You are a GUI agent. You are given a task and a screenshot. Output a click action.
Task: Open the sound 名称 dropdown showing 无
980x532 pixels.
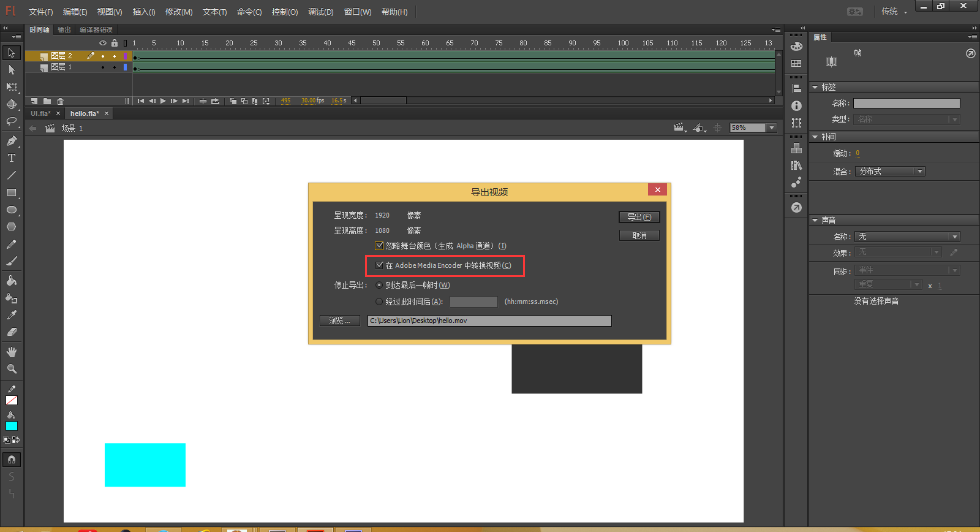(x=907, y=237)
